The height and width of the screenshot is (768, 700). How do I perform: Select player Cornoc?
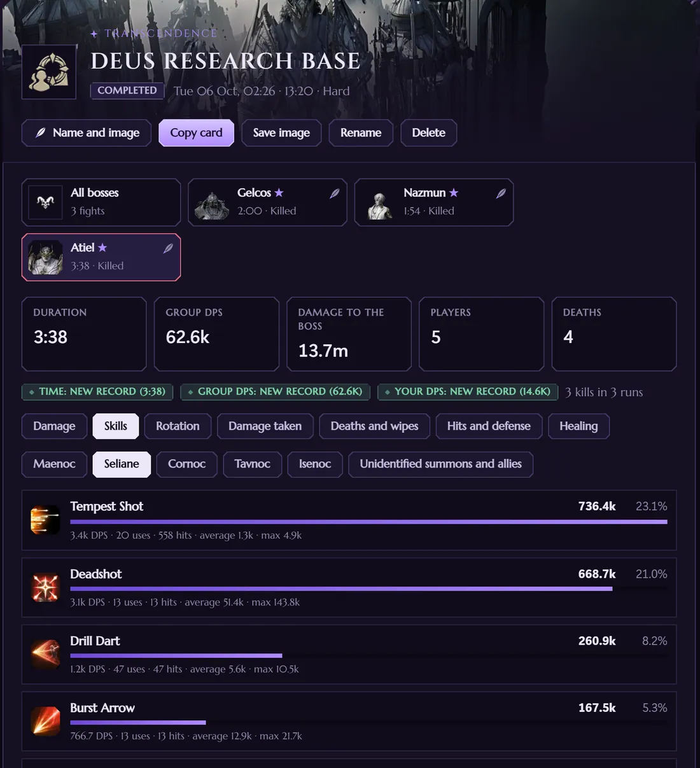(x=186, y=464)
